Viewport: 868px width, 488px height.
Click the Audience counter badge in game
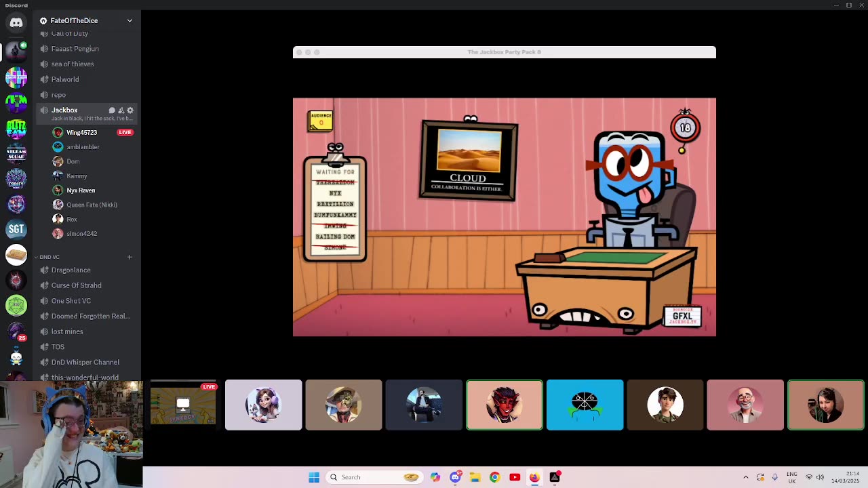click(x=320, y=121)
